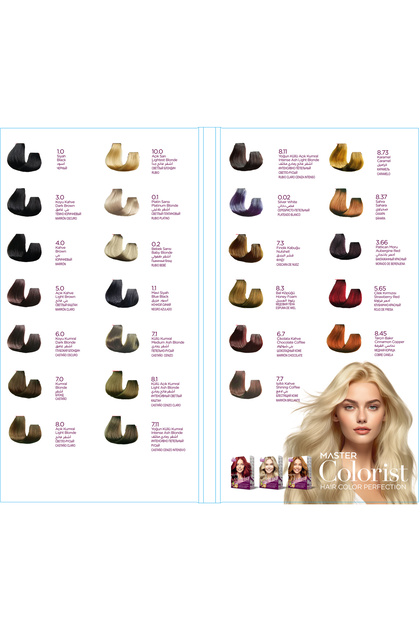Click the "8.3" shade number text
Screen dimensions: 420x630
pyautogui.click(x=280, y=288)
